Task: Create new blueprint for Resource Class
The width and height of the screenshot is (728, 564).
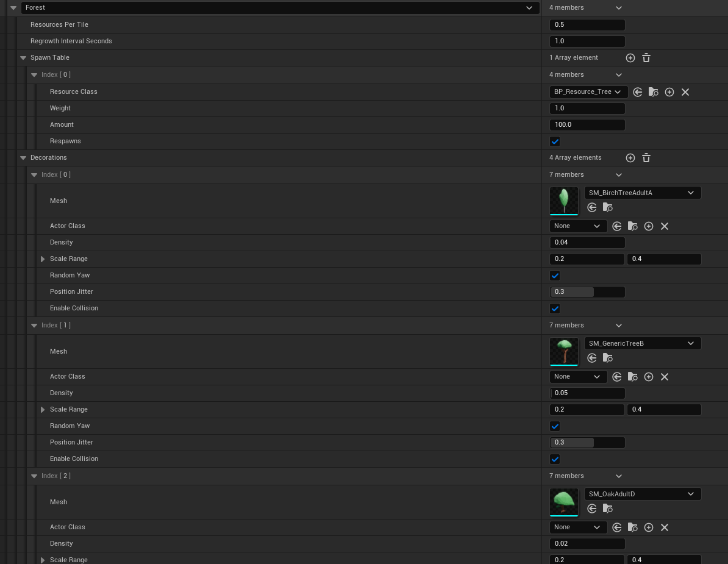Action: (x=669, y=92)
